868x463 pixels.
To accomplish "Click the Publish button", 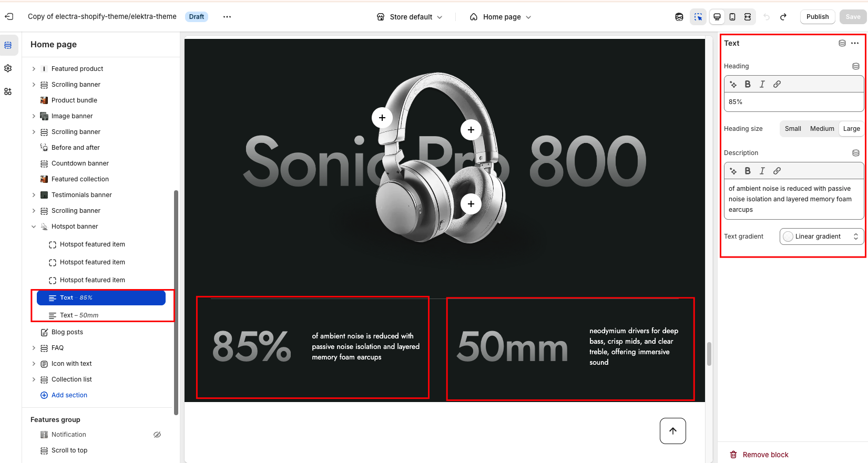I will (x=818, y=17).
